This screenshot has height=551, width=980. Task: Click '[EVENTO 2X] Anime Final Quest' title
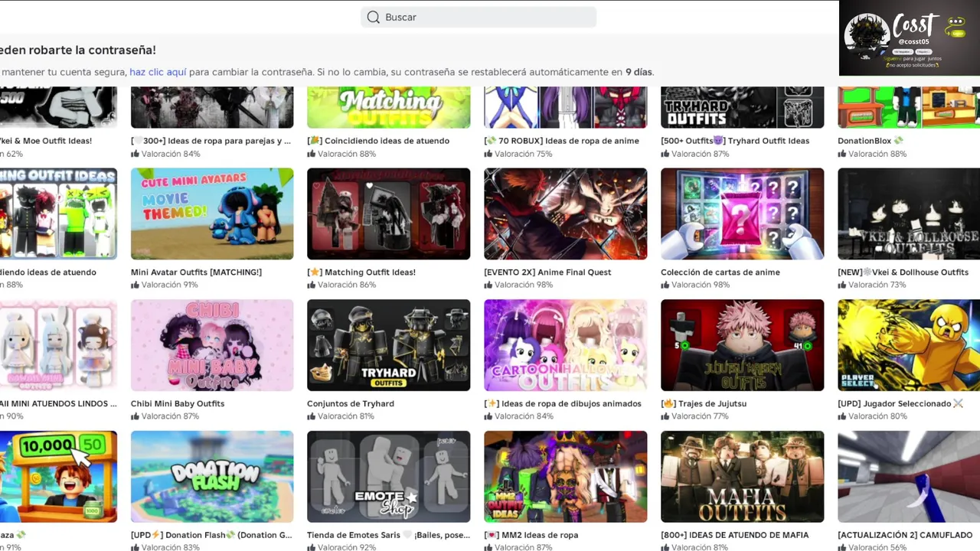(547, 272)
